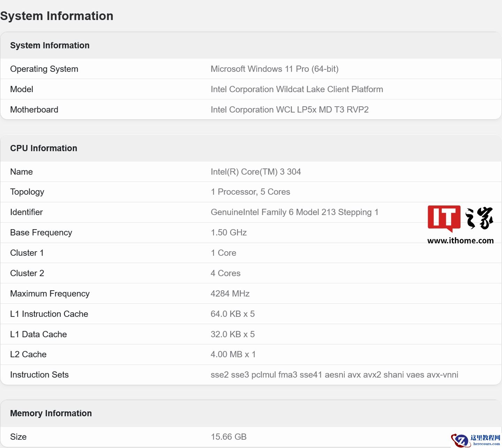This screenshot has width=502, height=448.
Task: Select the L1 Instruction Cache label
Action: [x=49, y=314]
